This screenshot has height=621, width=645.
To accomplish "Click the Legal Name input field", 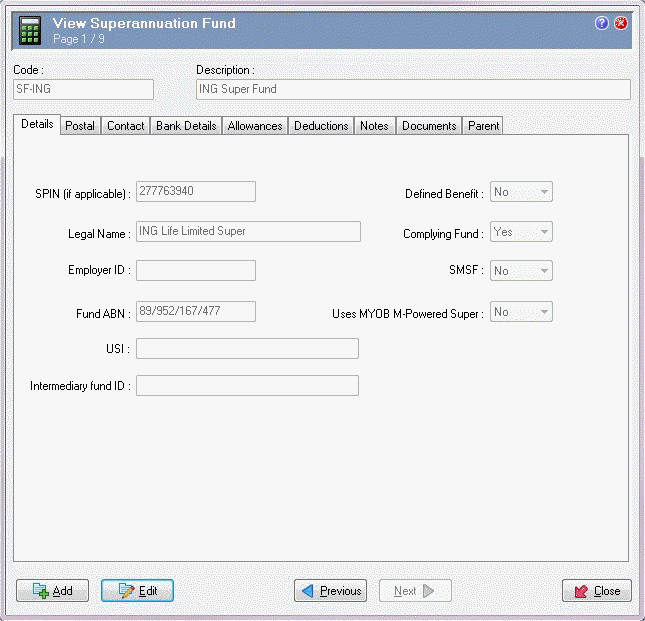I will pyautogui.click(x=248, y=232).
